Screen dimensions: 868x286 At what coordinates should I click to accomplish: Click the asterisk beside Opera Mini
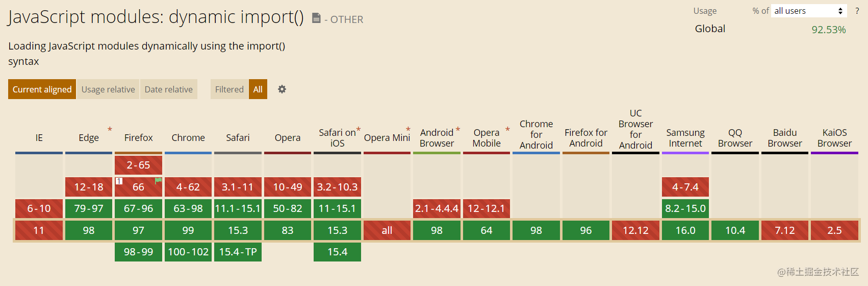408,130
